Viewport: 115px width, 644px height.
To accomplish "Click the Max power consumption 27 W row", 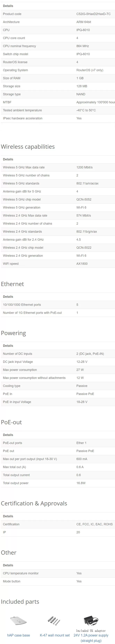I will pyautogui.click(x=58, y=370).
